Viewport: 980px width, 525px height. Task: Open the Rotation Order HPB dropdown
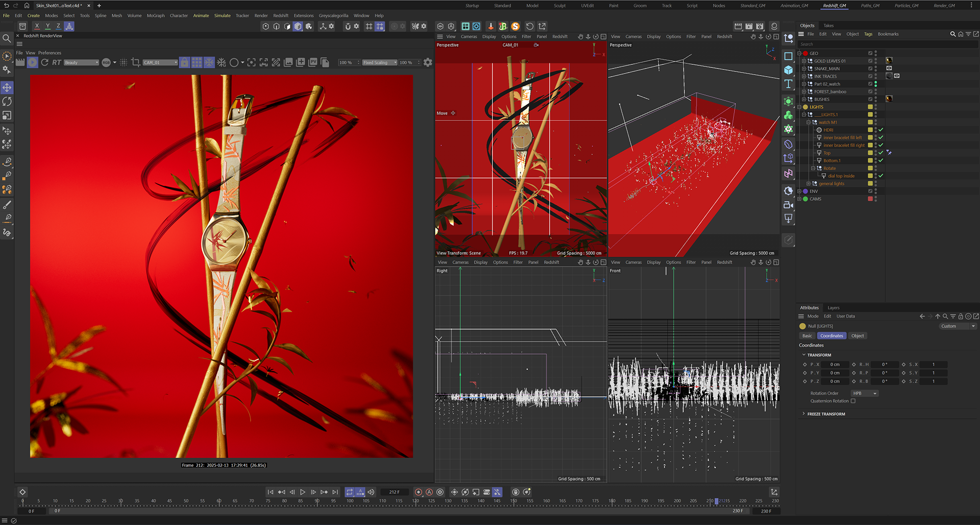[864, 393]
